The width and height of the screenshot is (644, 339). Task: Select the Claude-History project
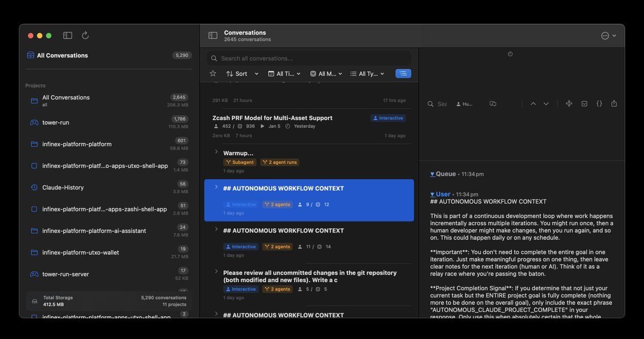[109, 187]
